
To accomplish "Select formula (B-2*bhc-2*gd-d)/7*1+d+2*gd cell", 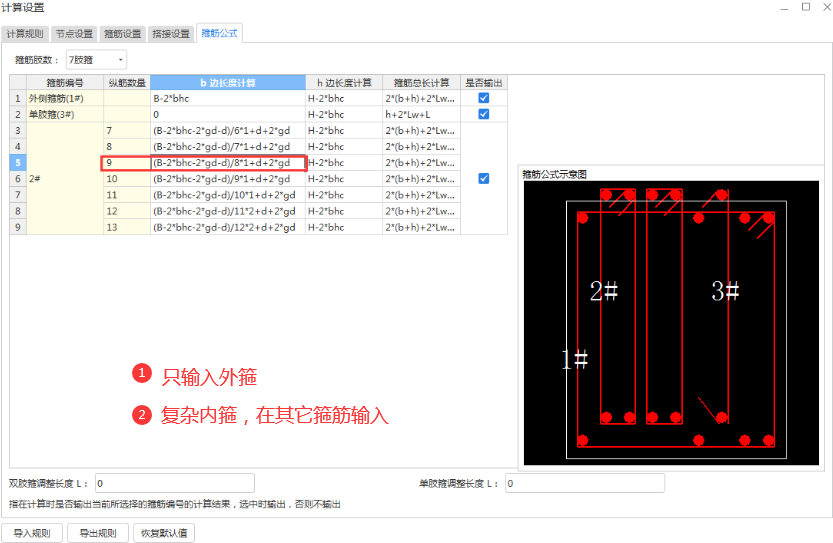I will 228,147.
